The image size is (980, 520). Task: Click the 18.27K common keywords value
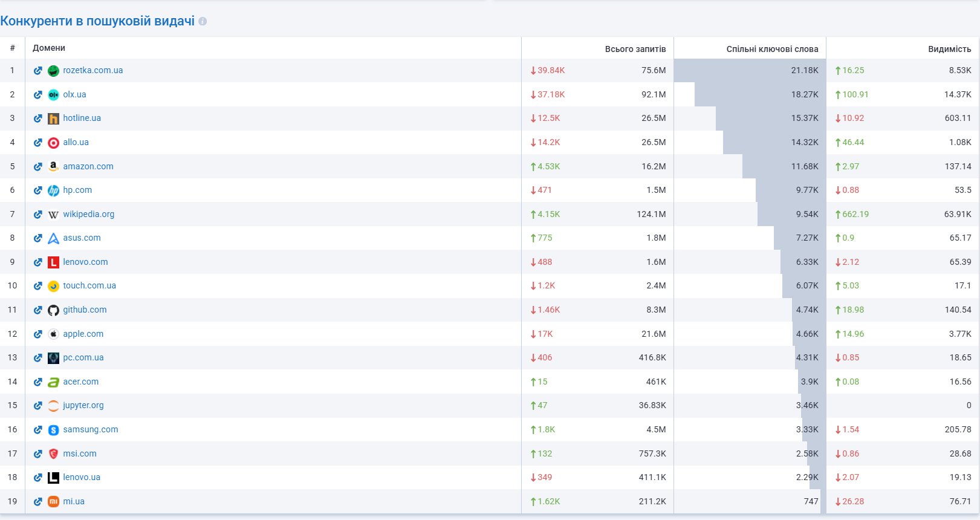[x=805, y=94]
